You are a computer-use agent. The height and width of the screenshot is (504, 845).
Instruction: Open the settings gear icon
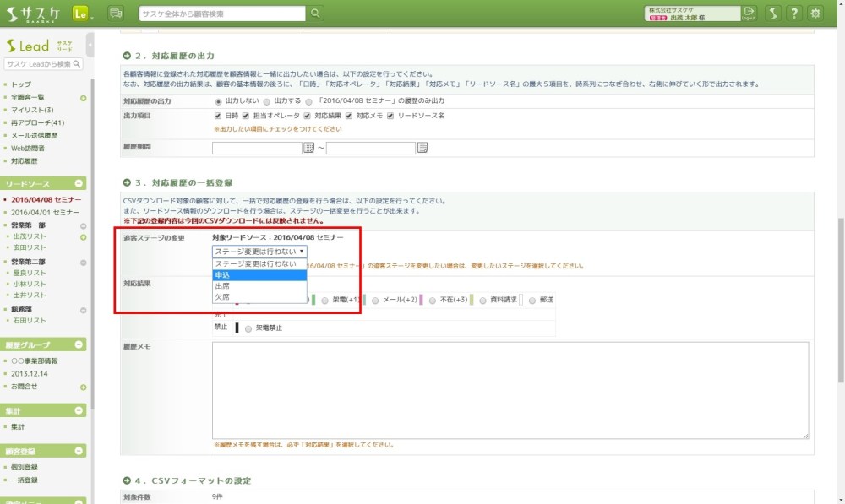coord(815,13)
